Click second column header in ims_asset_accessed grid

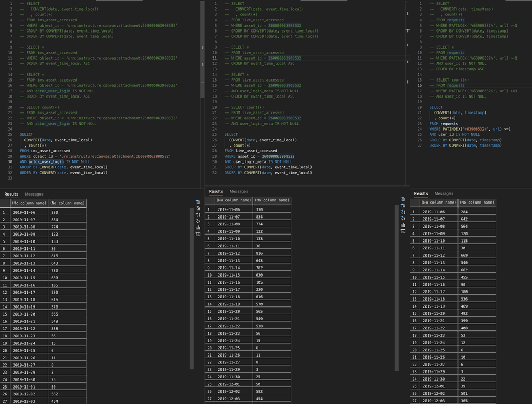pos(67,203)
